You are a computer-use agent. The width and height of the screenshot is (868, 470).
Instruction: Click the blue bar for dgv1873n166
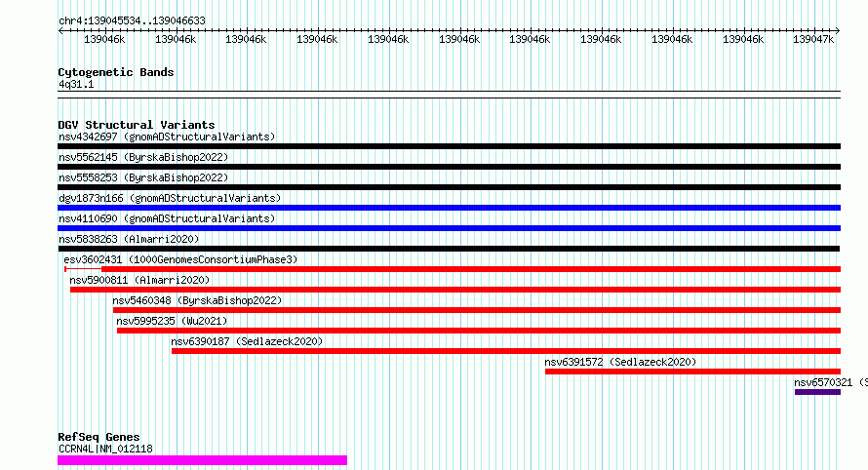point(449,208)
